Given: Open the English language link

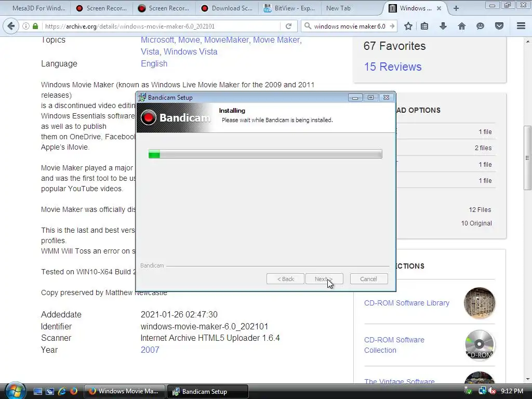Looking at the screenshot, I should point(154,64).
